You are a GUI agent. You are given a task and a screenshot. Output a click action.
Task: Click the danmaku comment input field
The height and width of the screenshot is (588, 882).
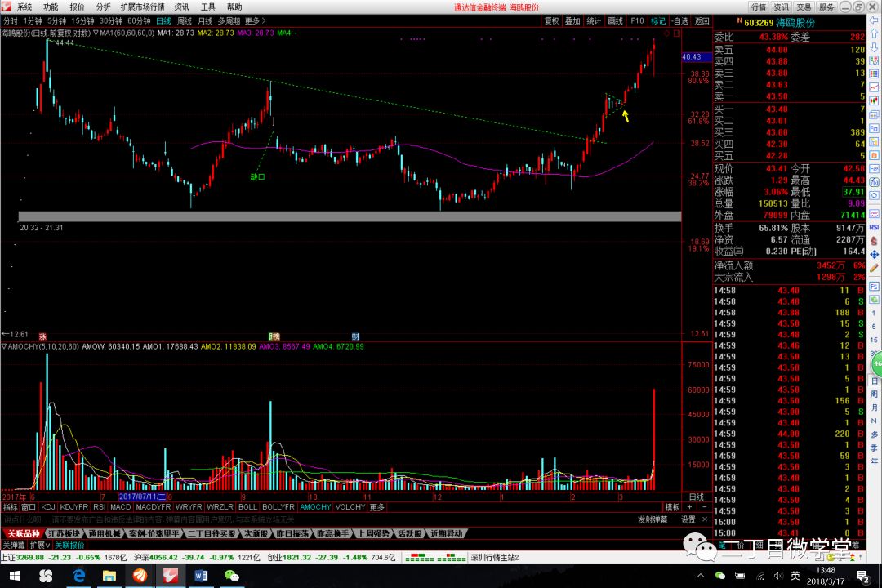[x=315, y=519]
